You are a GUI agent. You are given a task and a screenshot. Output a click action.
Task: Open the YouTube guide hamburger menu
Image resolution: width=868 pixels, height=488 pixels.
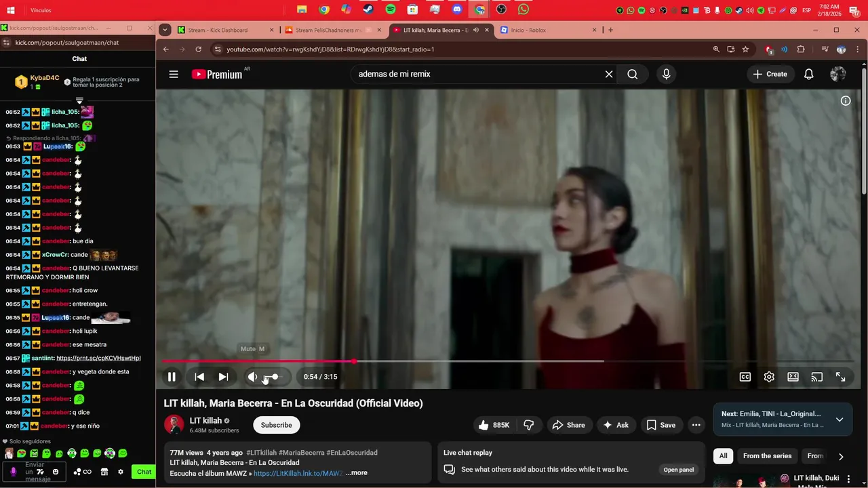pos(174,75)
